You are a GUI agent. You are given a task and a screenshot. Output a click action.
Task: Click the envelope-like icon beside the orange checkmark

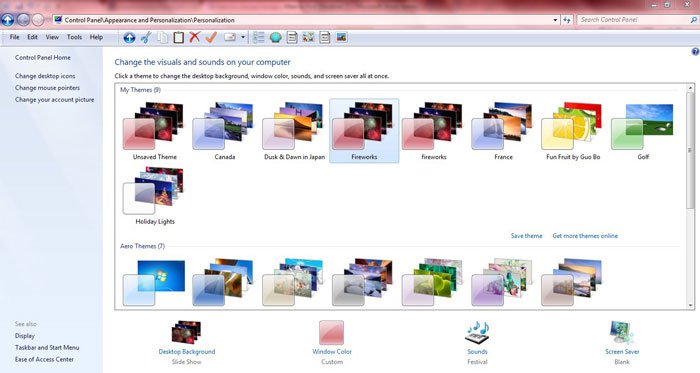pyautogui.click(x=229, y=37)
